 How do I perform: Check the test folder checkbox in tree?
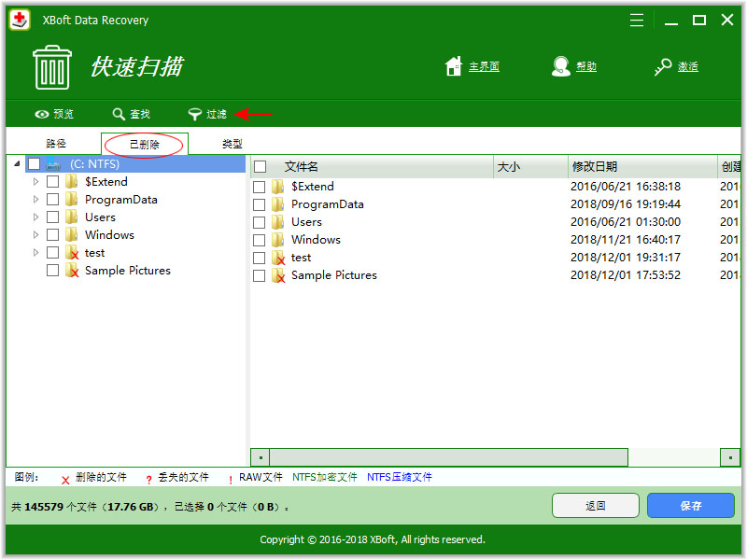pos(53,252)
